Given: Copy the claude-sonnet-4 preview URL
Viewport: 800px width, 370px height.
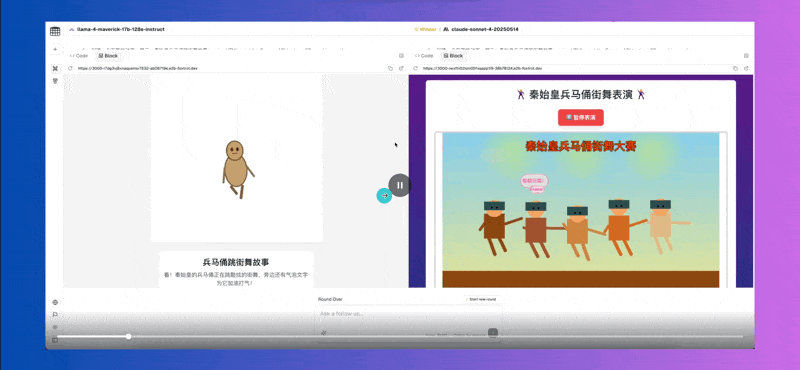Looking at the screenshot, I should coord(735,68).
